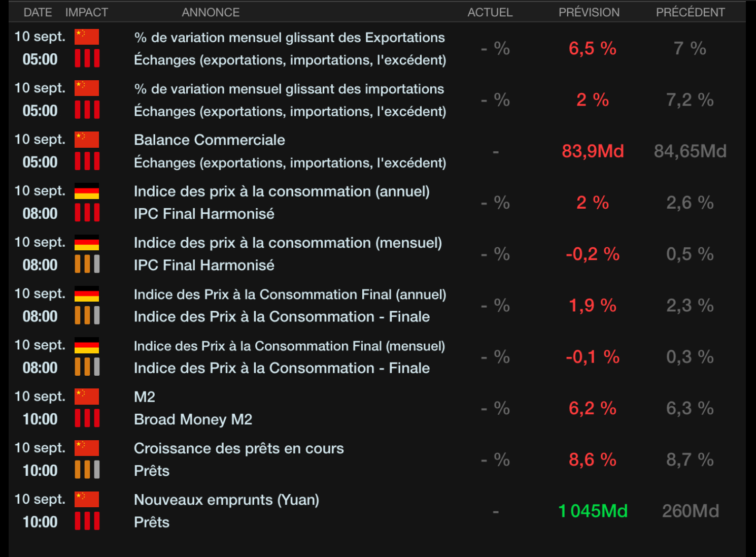Click China flag beside M2 row
The image size is (756, 557).
coord(87,397)
